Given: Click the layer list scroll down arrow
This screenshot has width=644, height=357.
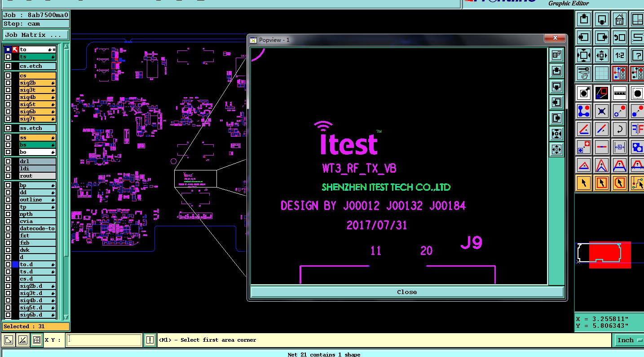Looking at the screenshot, I should point(66,317).
